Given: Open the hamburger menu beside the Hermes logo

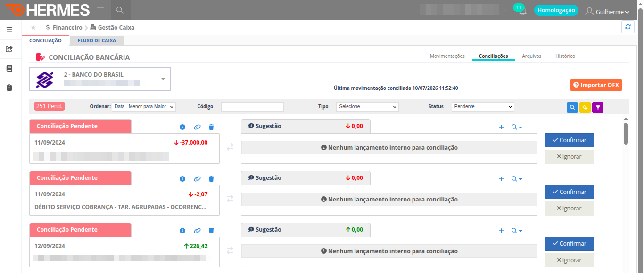Looking at the screenshot, I should coord(100,10).
